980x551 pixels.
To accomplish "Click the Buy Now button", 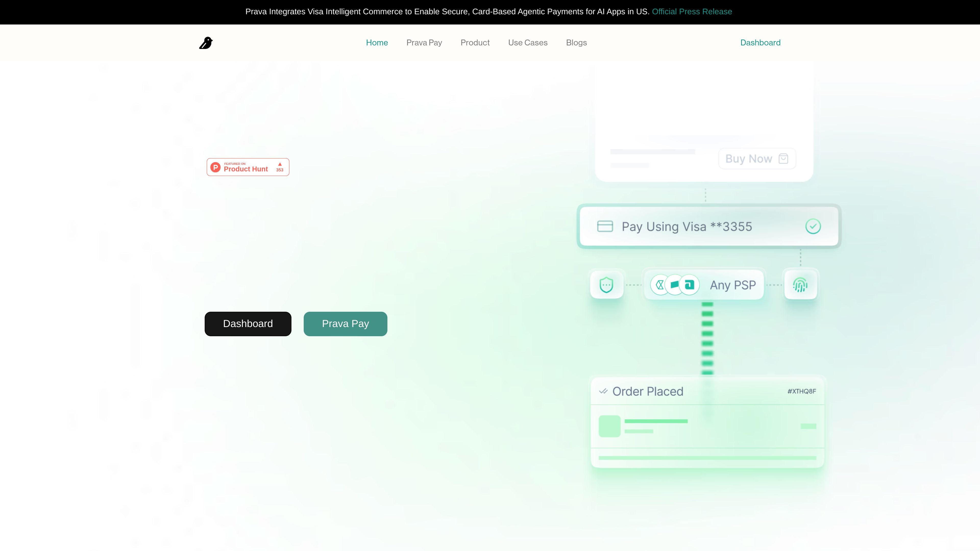I will 757,159.
